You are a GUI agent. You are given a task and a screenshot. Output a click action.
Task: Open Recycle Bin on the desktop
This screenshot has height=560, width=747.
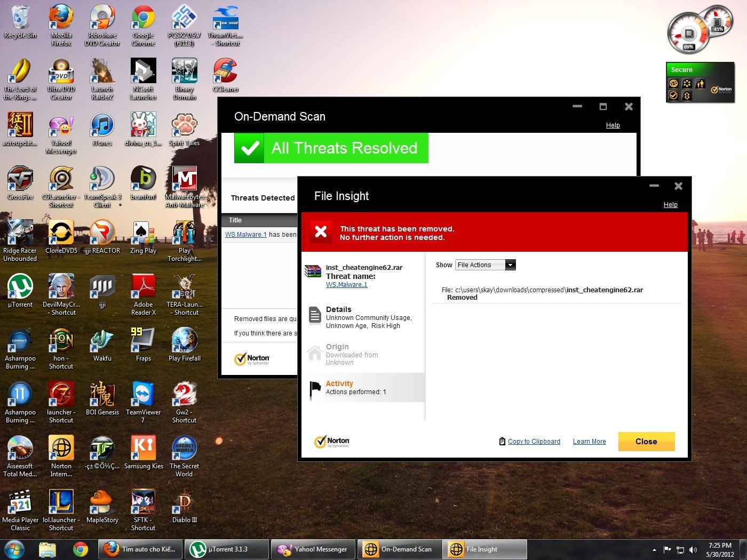[20, 22]
